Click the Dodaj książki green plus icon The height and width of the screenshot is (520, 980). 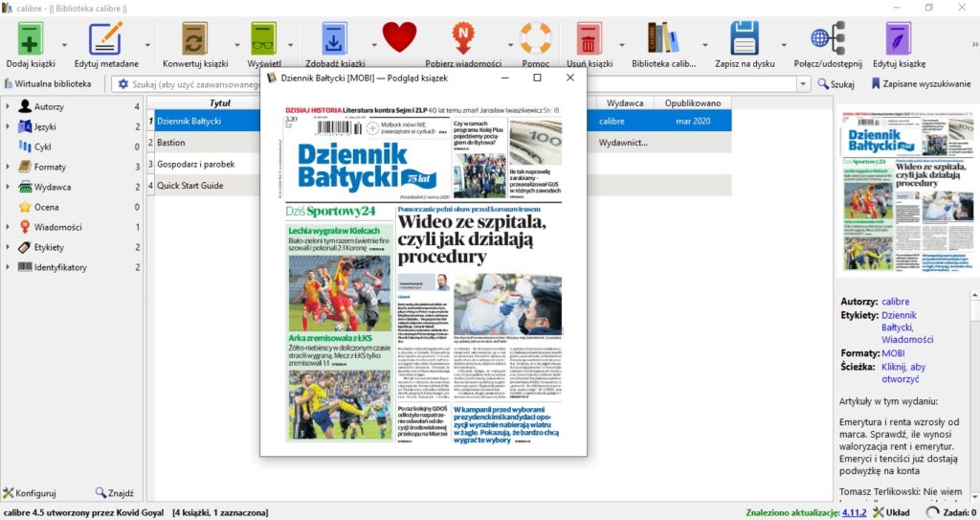coord(30,39)
